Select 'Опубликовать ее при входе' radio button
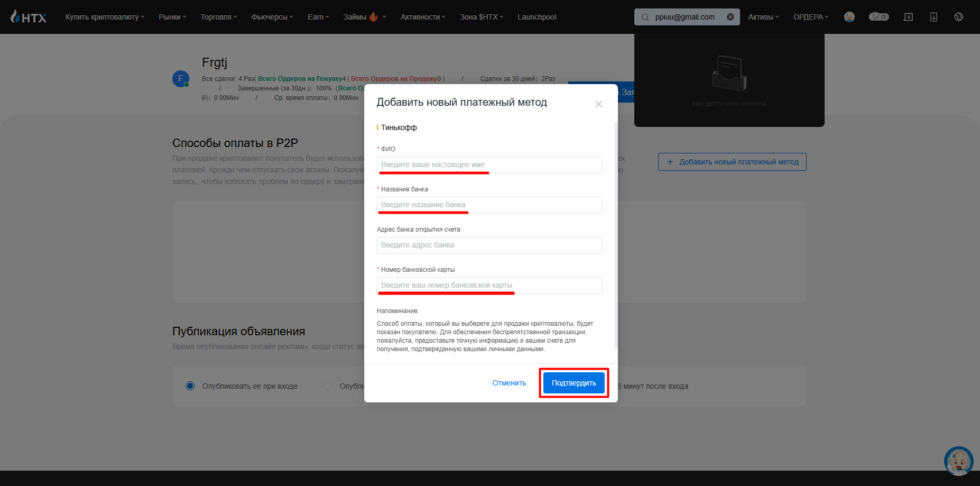Image resolution: width=980 pixels, height=486 pixels. click(190, 386)
